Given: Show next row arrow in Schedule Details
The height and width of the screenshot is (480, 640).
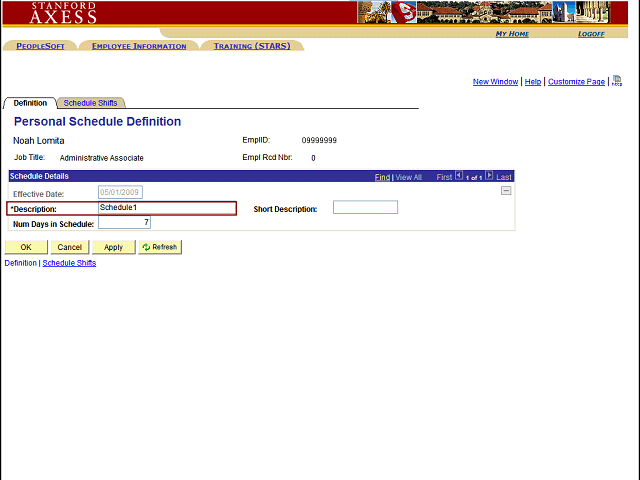Looking at the screenshot, I should point(489,176).
